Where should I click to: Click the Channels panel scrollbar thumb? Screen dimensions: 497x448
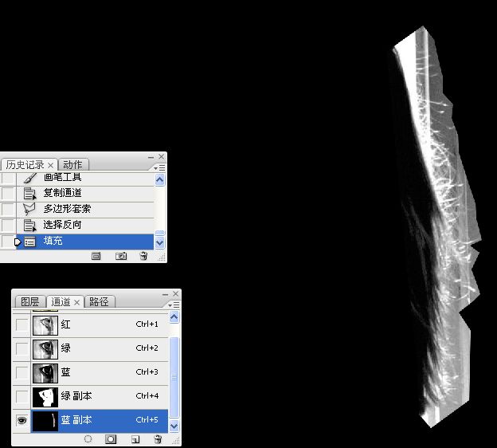(x=174, y=377)
